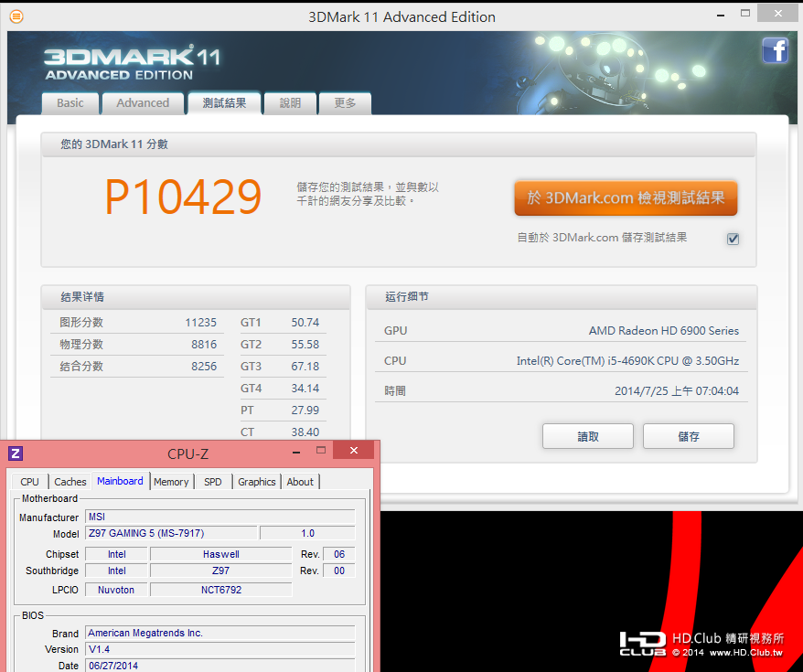Screen dimensions: 803x672
Task: View results on 3DMark.com orange button
Action: click(x=626, y=198)
